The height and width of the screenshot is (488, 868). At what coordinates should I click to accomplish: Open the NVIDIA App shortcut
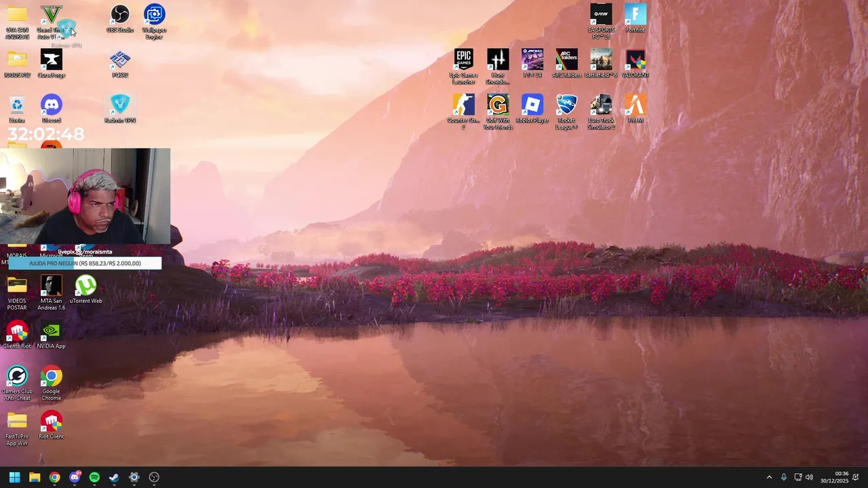click(x=52, y=335)
